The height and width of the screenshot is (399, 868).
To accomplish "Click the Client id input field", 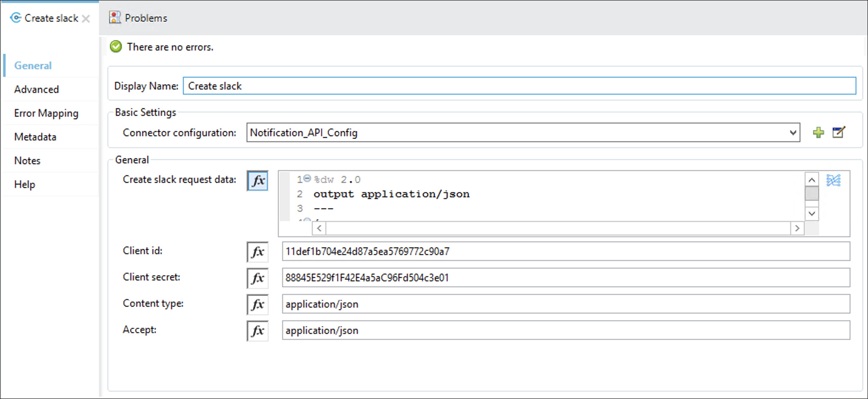I will (x=566, y=251).
